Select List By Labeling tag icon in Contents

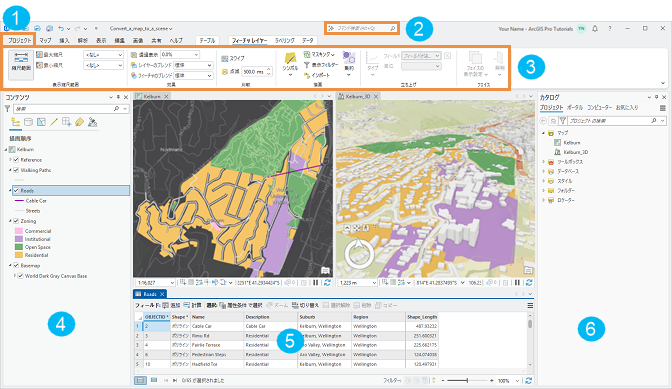(x=79, y=122)
